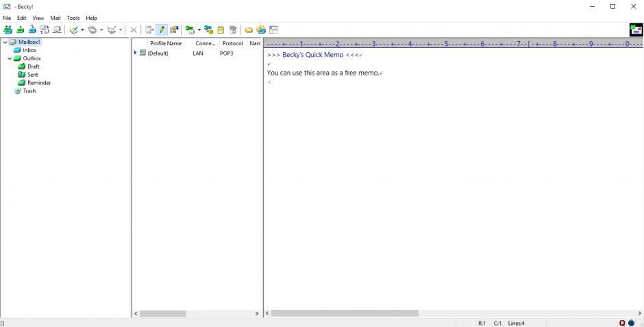Click the green key mailbox settings icon
The width and height of the screenshot is (644, 327).
coord(190,29)
